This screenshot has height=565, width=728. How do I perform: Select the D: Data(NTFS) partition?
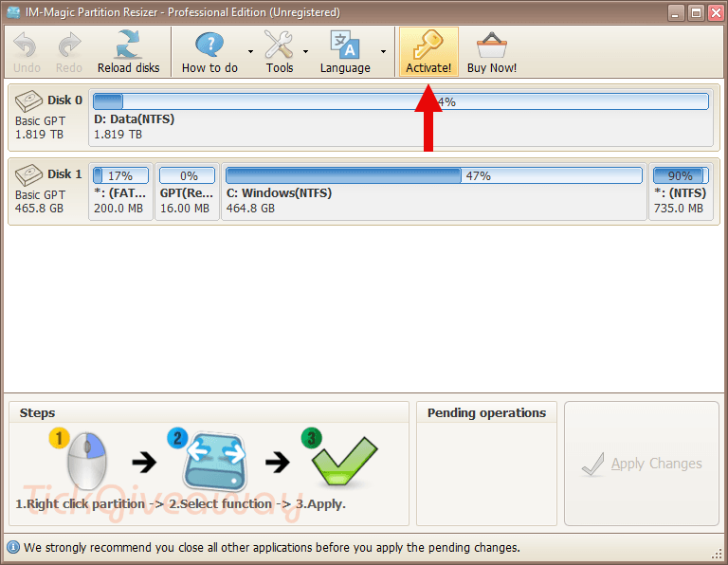tap(401, 118)
